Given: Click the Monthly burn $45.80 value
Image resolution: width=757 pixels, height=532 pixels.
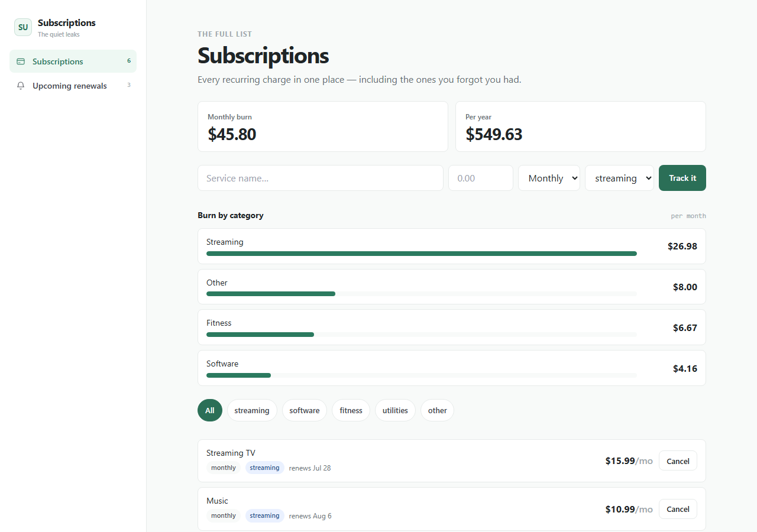Looking at the screenshot, I should (232, 134).
